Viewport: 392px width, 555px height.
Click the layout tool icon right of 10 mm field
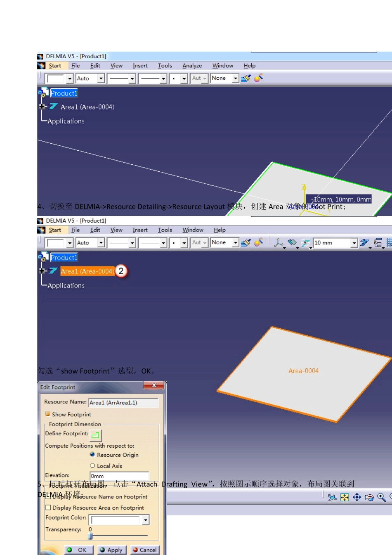[365, 243]
